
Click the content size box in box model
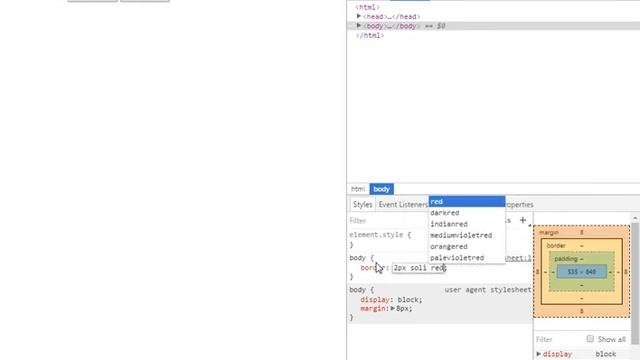click(582, 272)
